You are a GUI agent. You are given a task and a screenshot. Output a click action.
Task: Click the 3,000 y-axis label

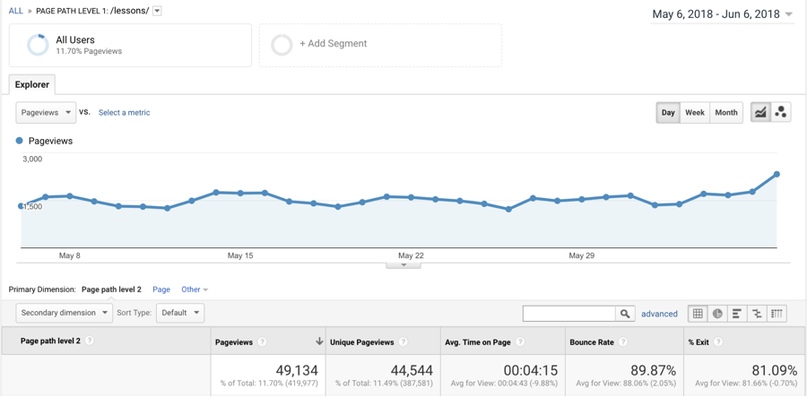click(32, 159)
